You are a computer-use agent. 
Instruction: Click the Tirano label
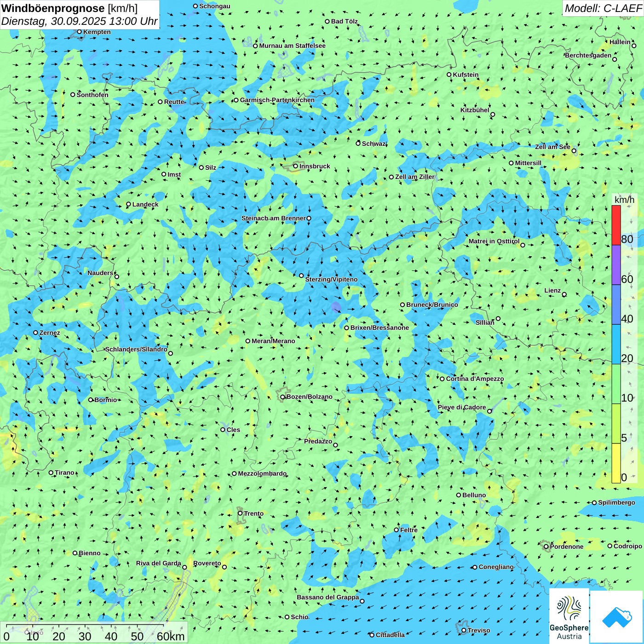coord(64,472)
